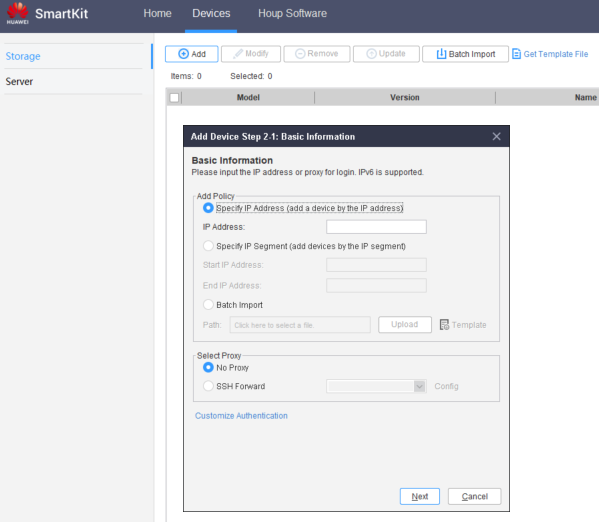This screenshot has width=599, height=522.
Task: Click the Batch Import download icon
Action: coord(441,54)
